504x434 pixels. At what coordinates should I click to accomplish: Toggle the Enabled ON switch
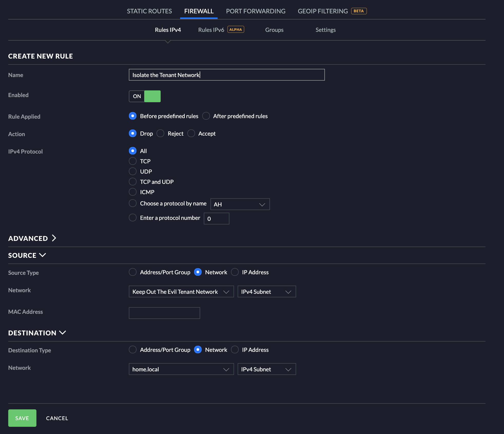coord(145,96)
